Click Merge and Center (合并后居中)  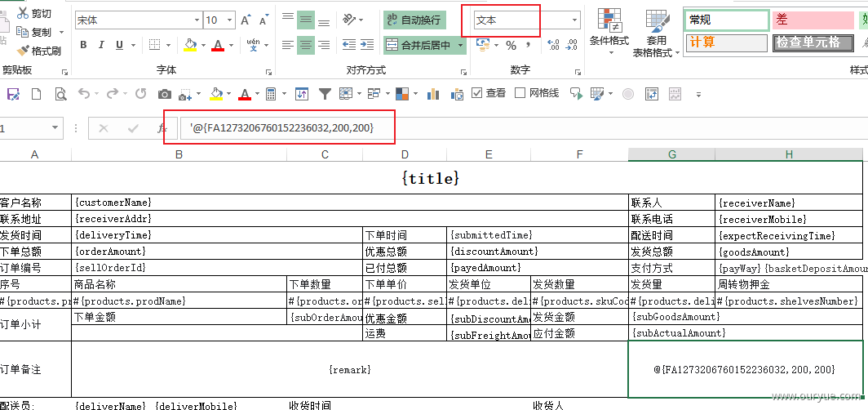pos(419,45)
